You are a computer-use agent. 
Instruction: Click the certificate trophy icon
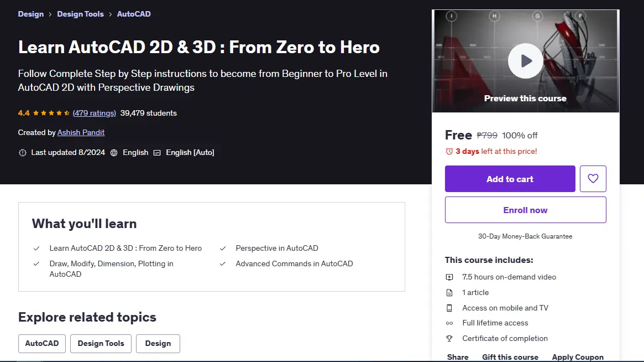click(x=449, y=339)
